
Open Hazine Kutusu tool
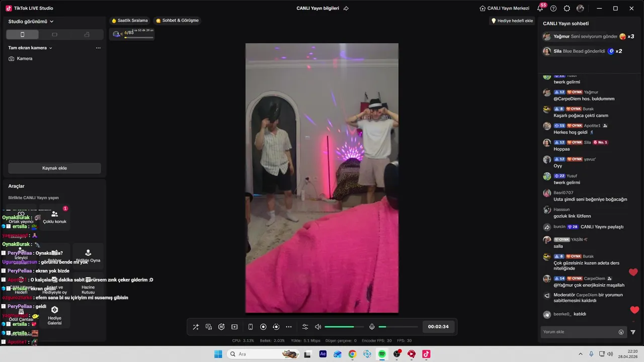(88, 286)
